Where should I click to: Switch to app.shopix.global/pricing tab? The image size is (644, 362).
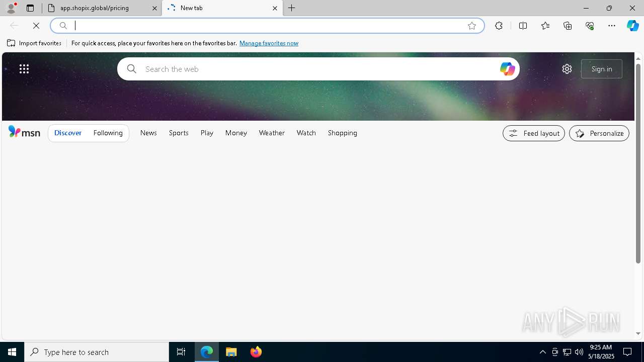tap(102, 8)
